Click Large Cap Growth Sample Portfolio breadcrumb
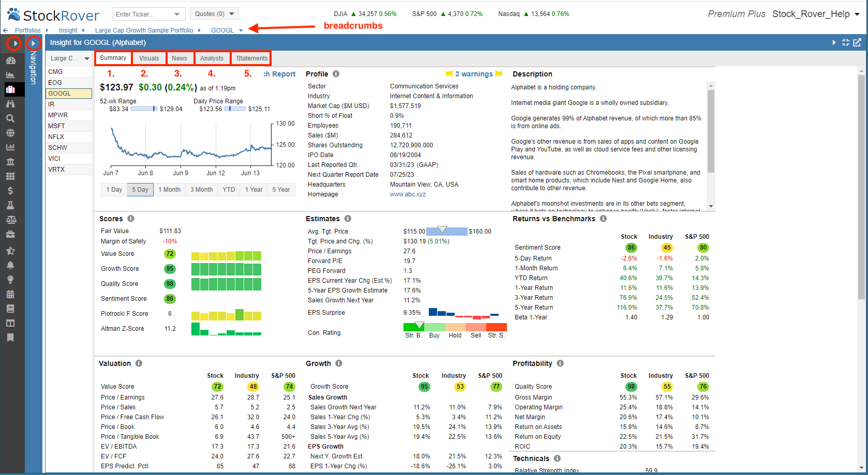Viewport: 868px width, 475px height. click(x=144, y=30)
